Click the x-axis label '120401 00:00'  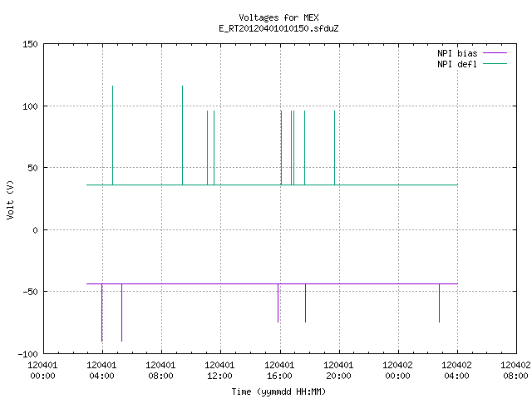(42, 371)
